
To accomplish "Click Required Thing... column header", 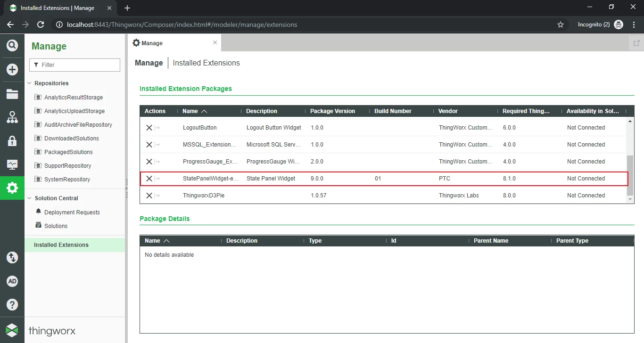I will pos(526,111).
